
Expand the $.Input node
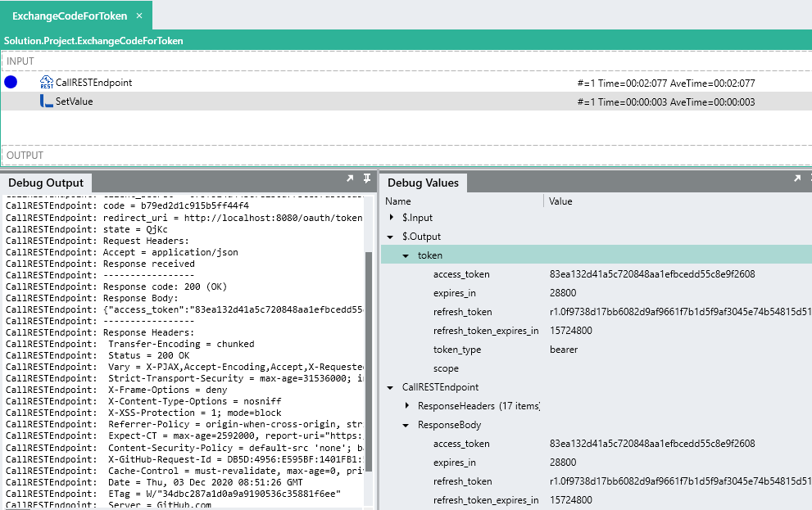[392, 218]
